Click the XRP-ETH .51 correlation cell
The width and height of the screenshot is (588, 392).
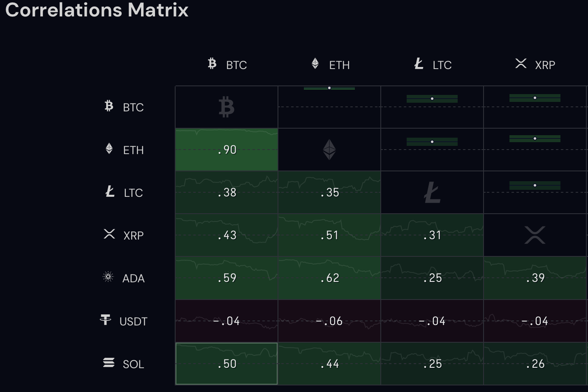click(329, 235)
